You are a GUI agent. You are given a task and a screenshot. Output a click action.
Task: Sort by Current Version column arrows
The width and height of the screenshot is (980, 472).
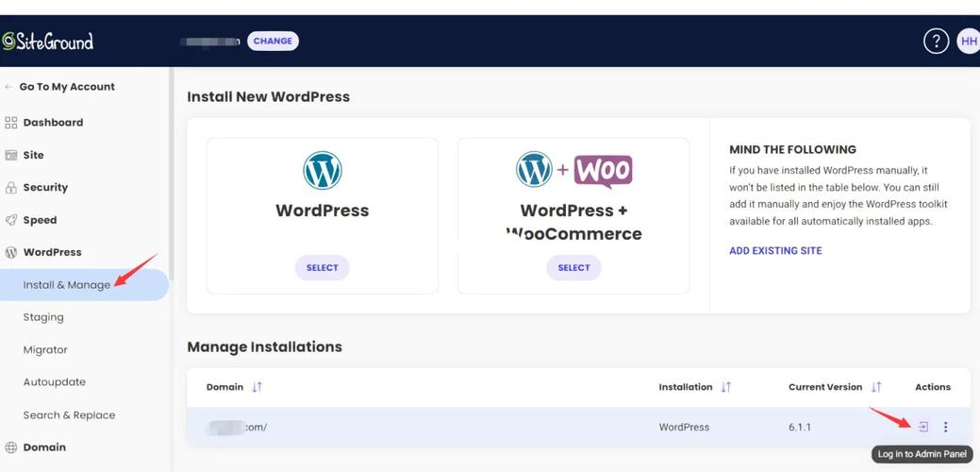click(x=876, y=387)
